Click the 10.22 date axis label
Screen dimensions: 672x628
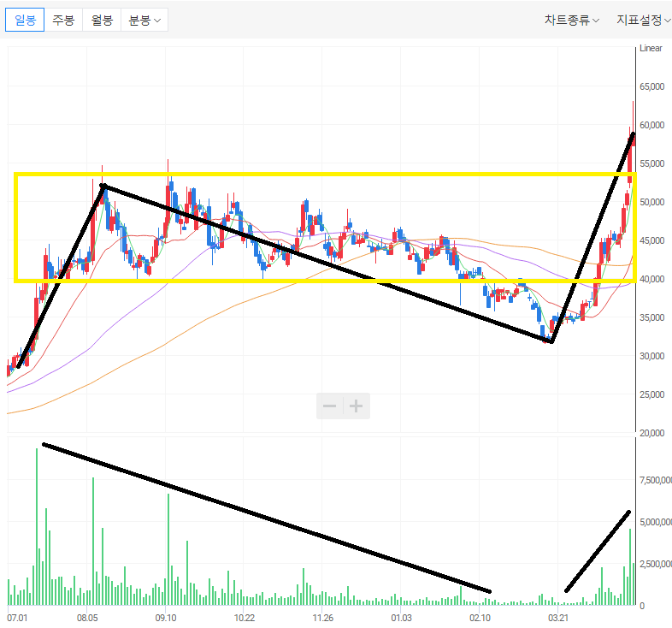pyautogui.click(x=244, y=618)
